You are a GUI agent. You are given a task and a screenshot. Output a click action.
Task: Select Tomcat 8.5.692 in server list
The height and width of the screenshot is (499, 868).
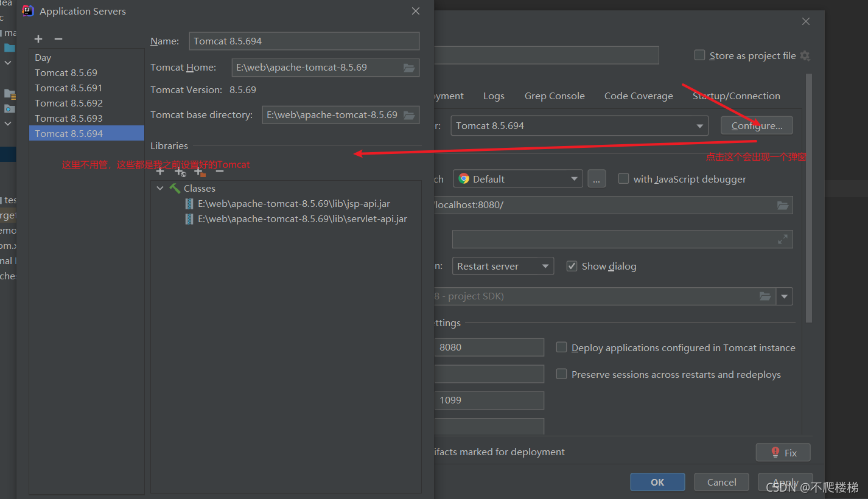[86, 103]
